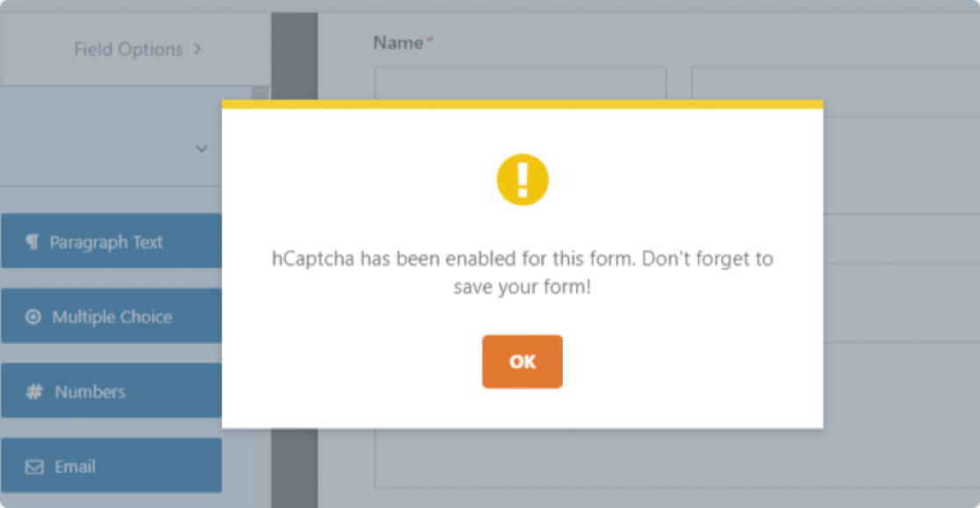This screenshot has width=980, height=508.
Task: Click the yellow bar atop the dialog
Action: (522, 103)
